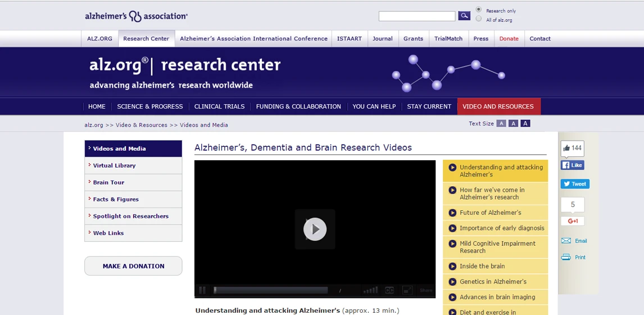Select medium text size A
This screenshot has height=315, width=644.
pos(514,123)
